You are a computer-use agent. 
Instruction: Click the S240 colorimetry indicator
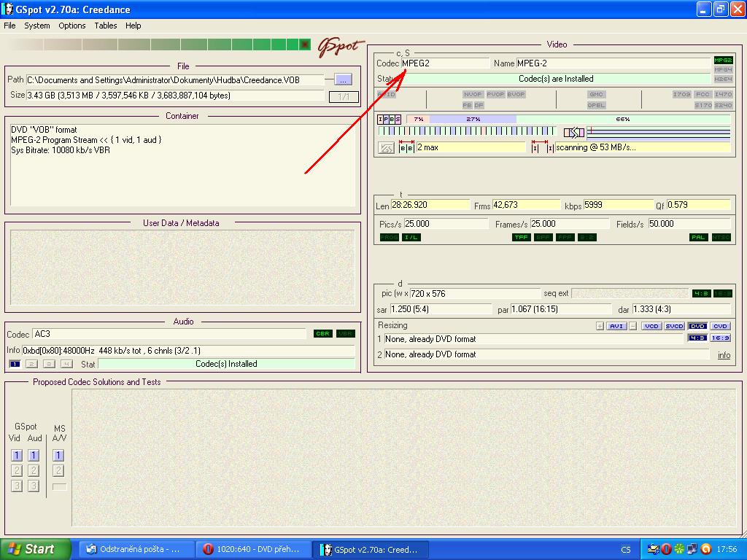[723, 105]
